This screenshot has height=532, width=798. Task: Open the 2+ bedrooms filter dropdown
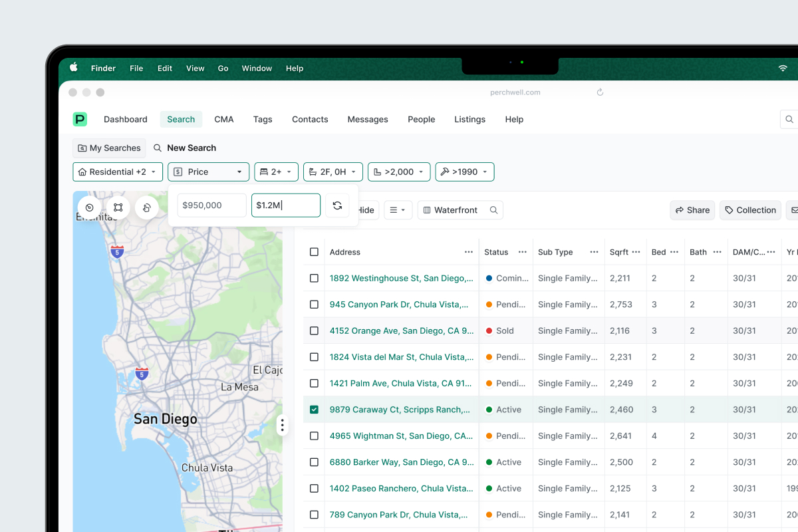click(275, 172)
